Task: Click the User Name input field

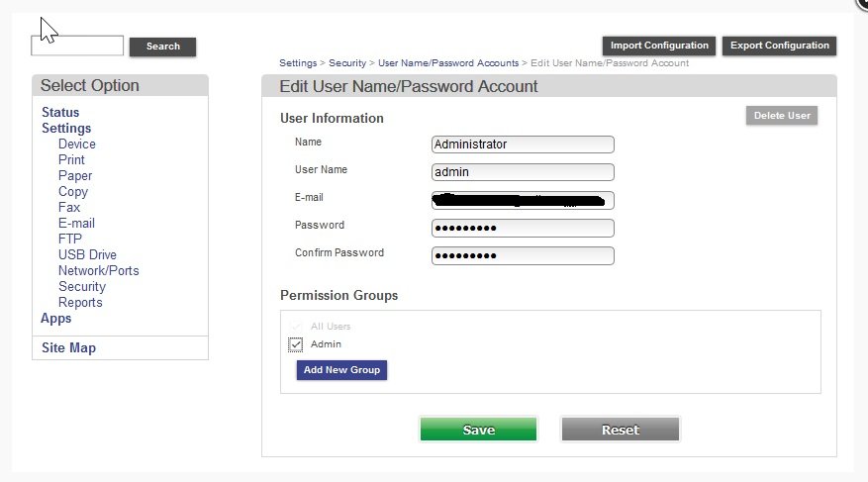Action: coord(523,172)
